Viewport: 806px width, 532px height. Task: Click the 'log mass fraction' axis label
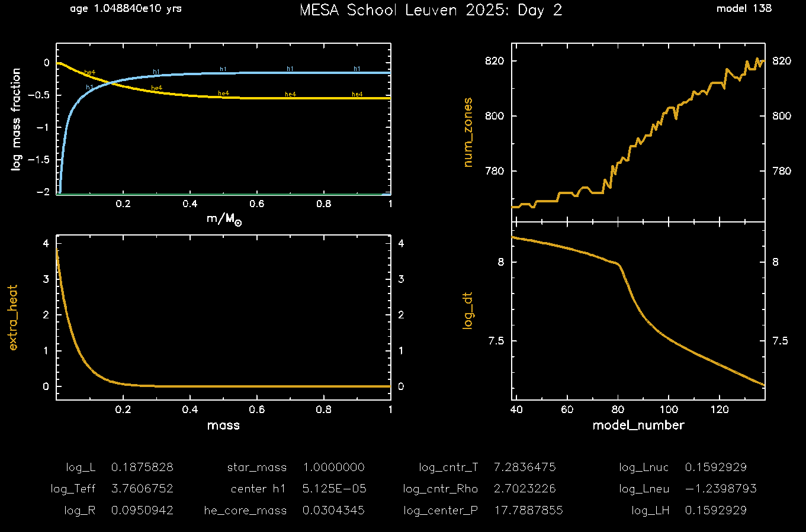click(16, 119)
